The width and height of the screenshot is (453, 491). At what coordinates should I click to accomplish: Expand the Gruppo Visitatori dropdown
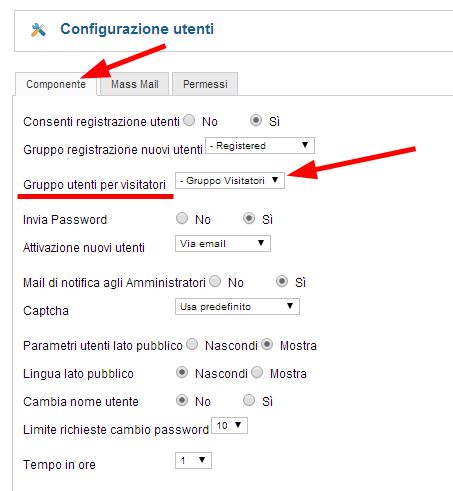pyautogui.click(x=230, y=180)
